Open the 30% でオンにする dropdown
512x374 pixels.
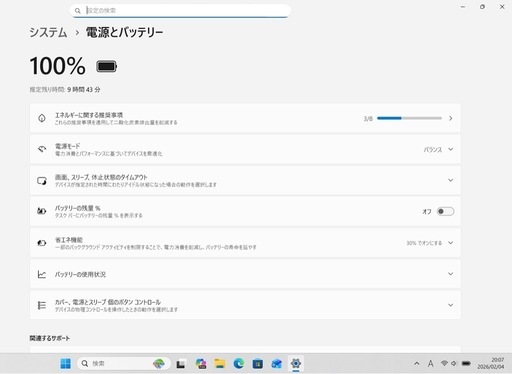[x=430, y=243]
